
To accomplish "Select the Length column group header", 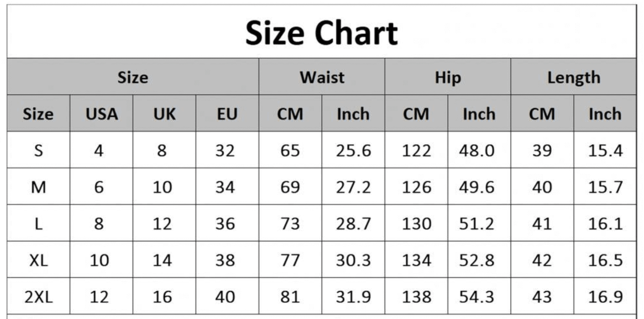I will tap(574, 77).
